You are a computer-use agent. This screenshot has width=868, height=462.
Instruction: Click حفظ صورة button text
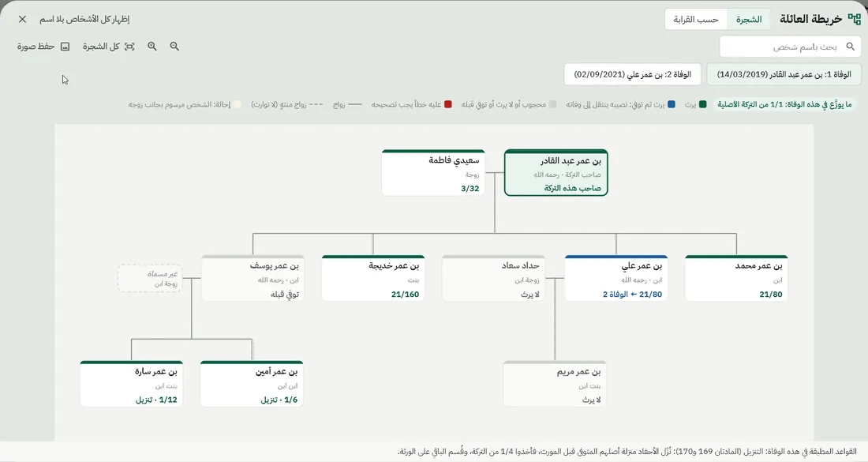click(36, 47)
